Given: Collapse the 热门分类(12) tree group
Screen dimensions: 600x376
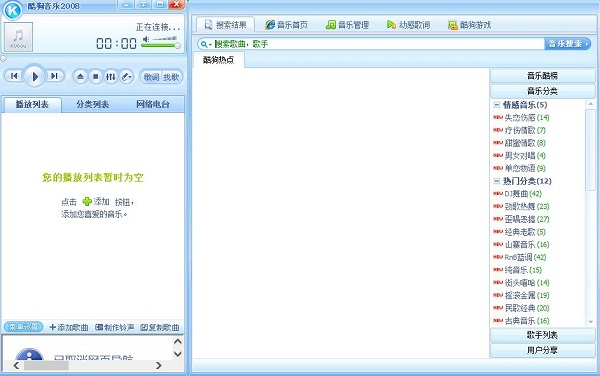Looking at the screenshot, I should point(497,181).
